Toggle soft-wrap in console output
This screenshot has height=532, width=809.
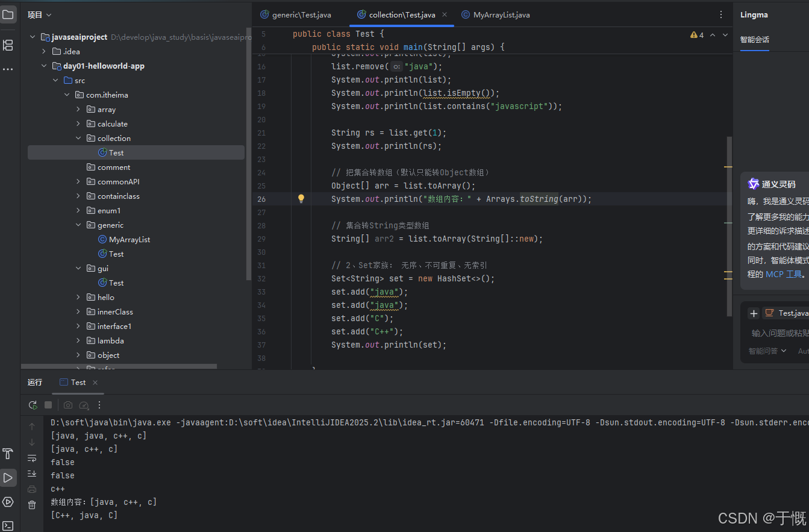[x=32, y=458]
